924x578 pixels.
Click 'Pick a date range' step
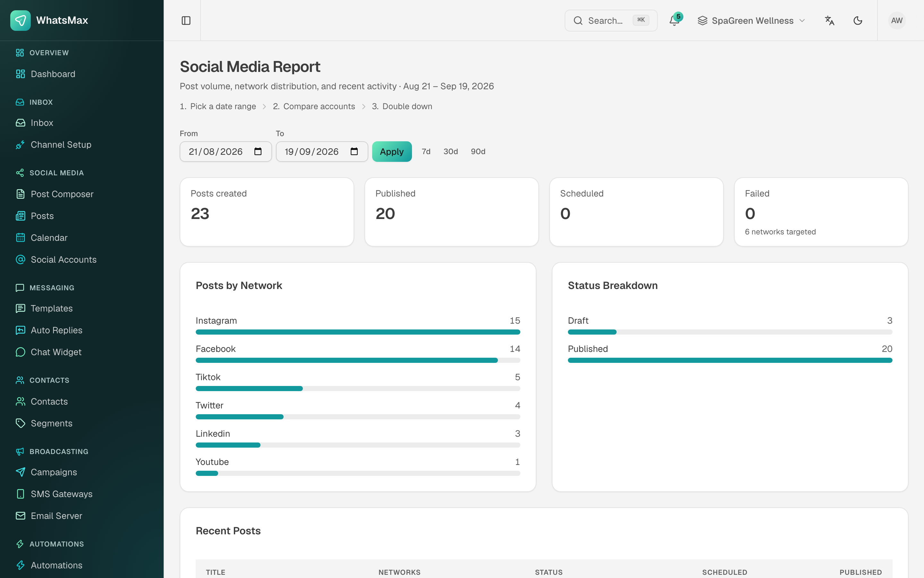[x=223, y=106]
